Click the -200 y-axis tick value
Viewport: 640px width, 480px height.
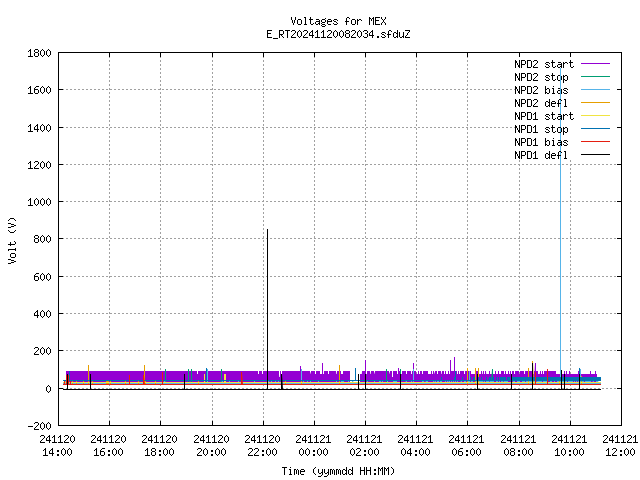(39, 426)
